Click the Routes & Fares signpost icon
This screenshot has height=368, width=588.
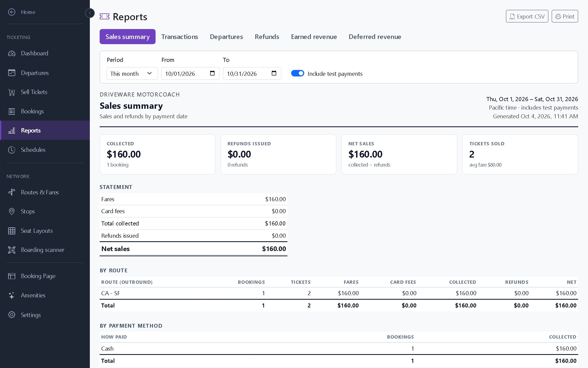(x=12, y=192)
